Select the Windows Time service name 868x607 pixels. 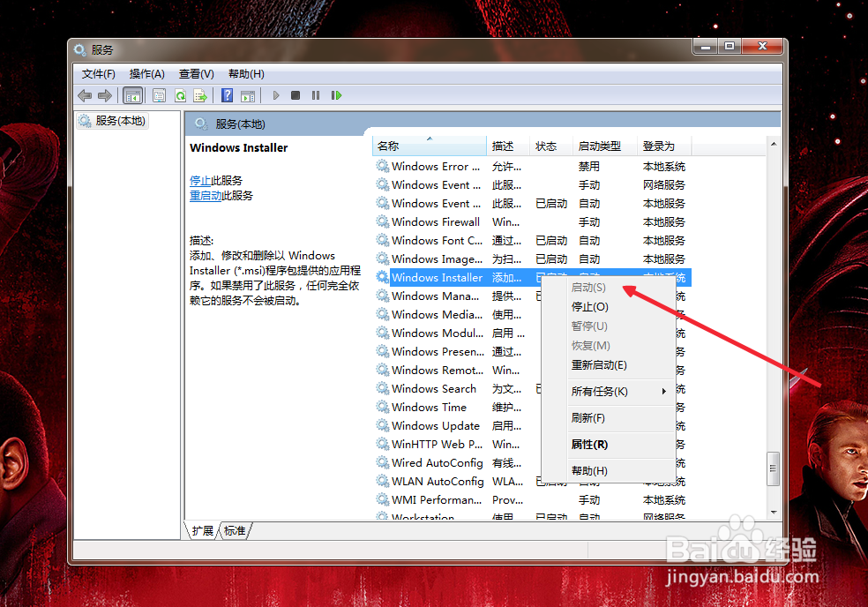point(429,407)
